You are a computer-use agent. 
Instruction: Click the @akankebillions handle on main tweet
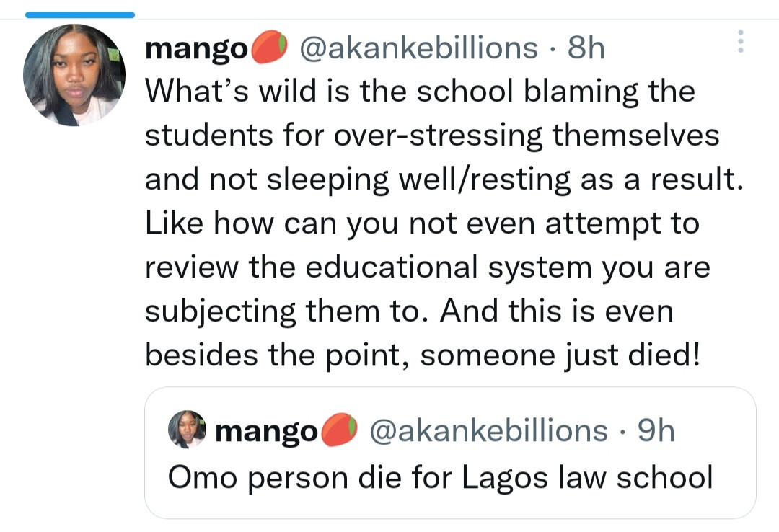(x=417, y=48)
